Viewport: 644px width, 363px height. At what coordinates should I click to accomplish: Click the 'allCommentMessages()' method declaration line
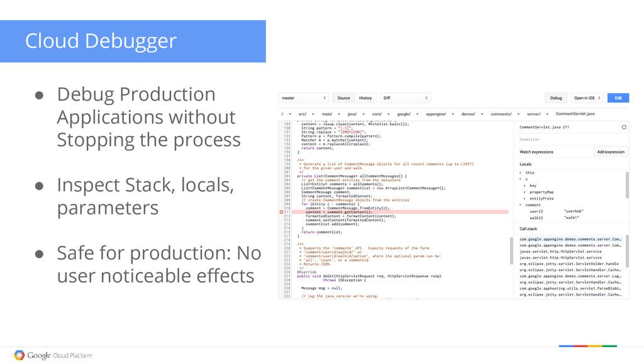coord(352,176)
